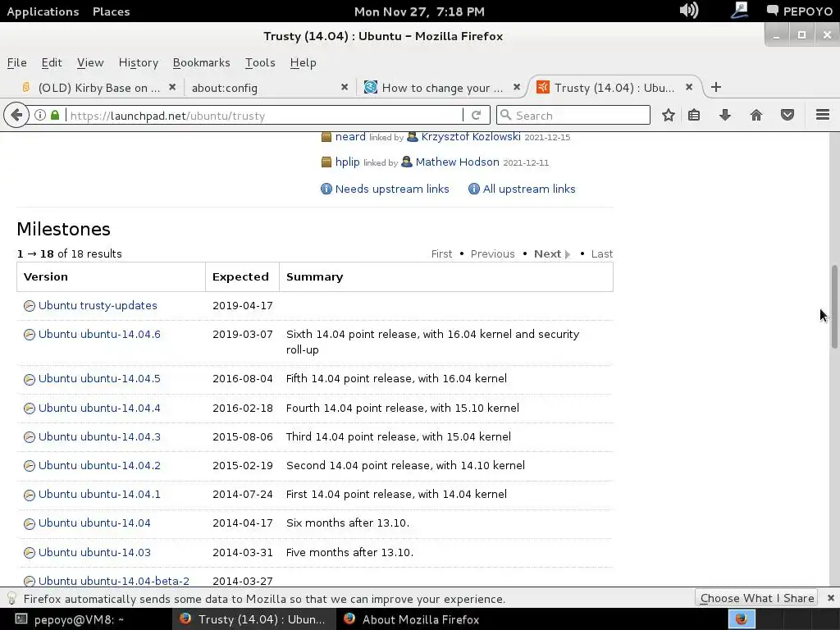Open the Applications menu in top panel
Screen dimensions: 840x630
tap(43, 11)
